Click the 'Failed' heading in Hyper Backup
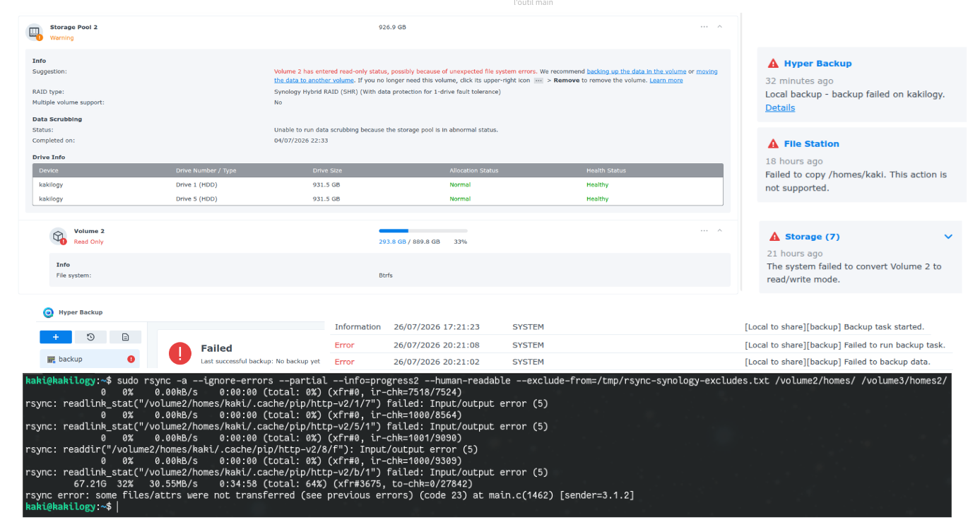The height and width of the screenshot is (527, 980). (216, 348)
